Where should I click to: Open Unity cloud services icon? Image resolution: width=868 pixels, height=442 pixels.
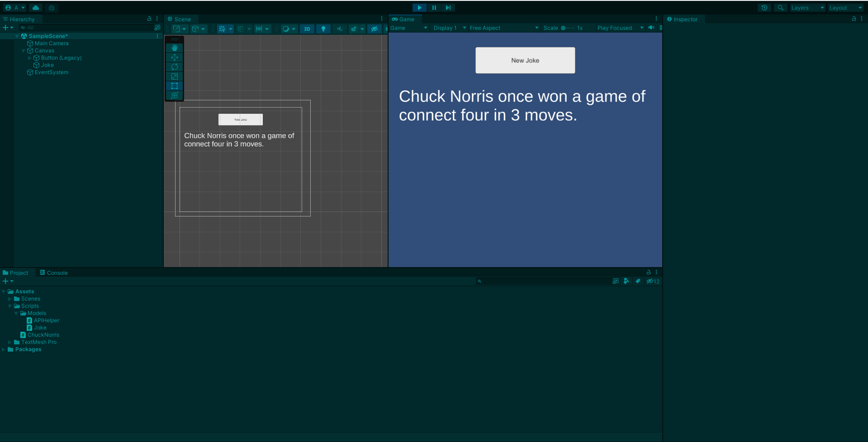coord(36,8)
